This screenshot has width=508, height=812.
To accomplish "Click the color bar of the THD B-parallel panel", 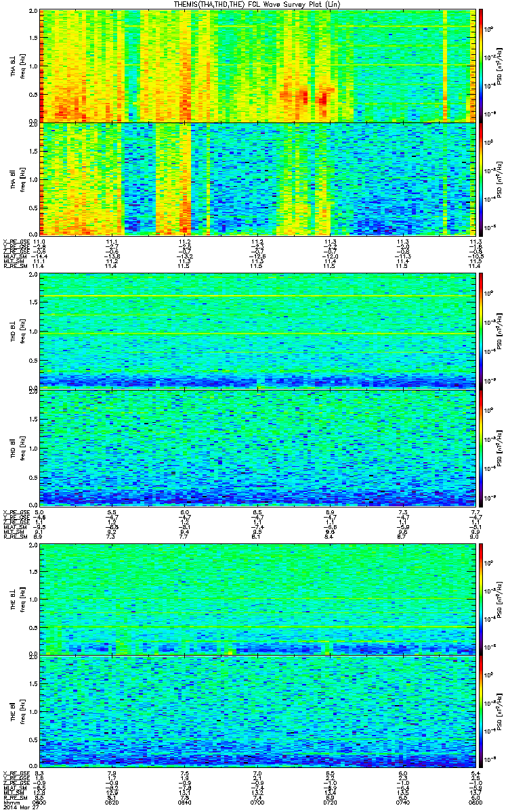I will (x=481, y=447).
